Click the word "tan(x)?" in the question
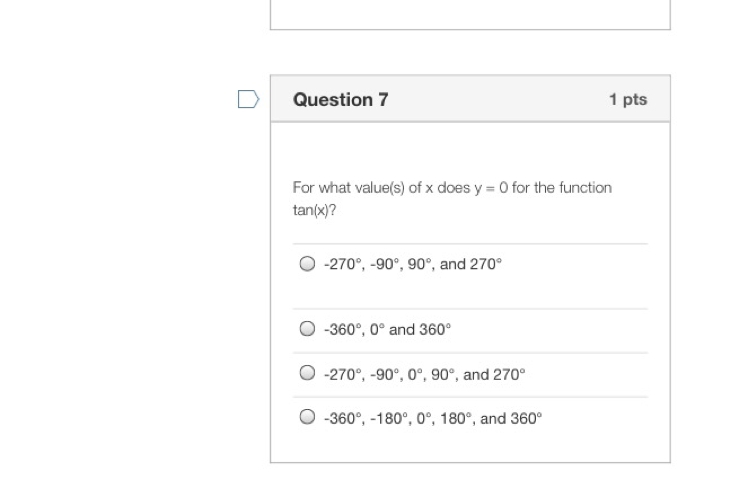Image resolution: width=748 pixels, height=502 pixels. coord(314,210)
